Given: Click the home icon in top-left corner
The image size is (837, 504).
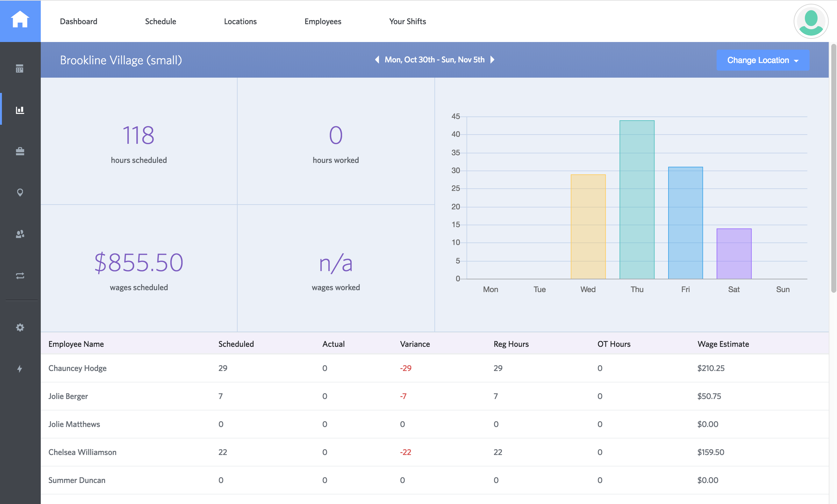Looking at the screenshot, I should click(20, 20).
